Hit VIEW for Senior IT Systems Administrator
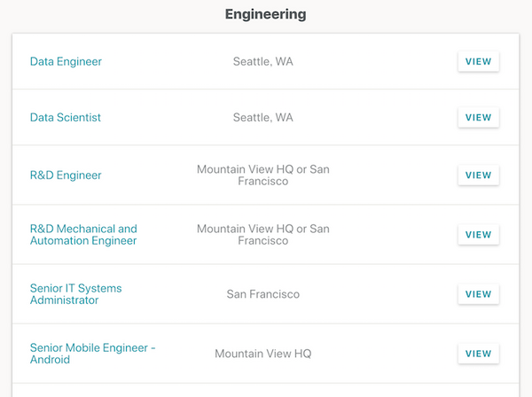The image size is (532, 397). [478, 294]
